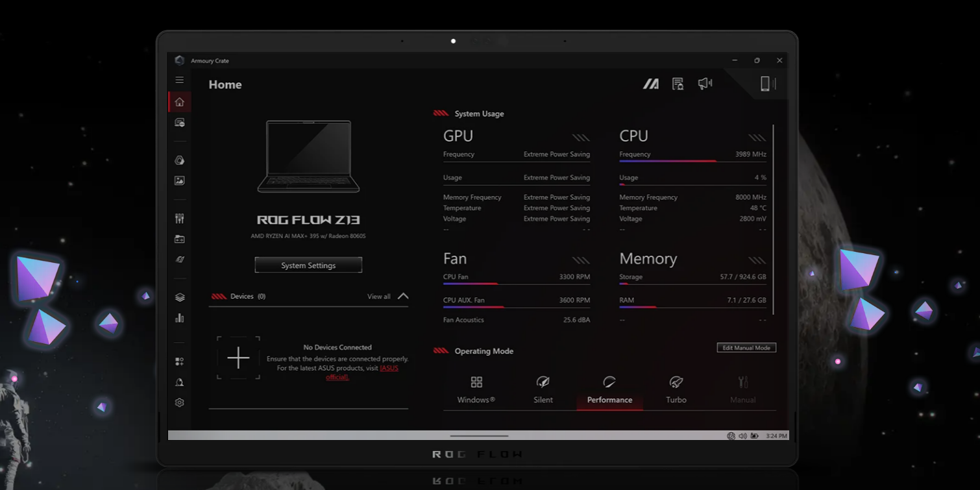Click the 57.7 / 924.6 GB storage value
This screenshot has width=980, height=490.
[743, 277]
